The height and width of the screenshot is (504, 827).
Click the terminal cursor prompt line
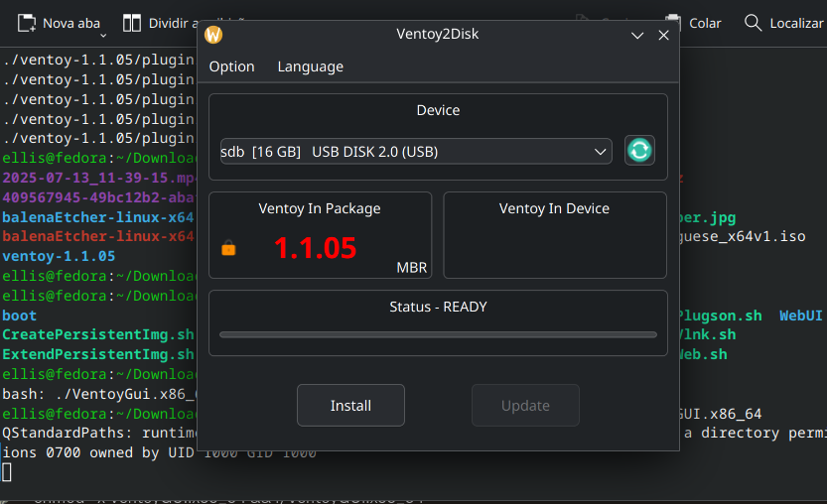point(7,472)
